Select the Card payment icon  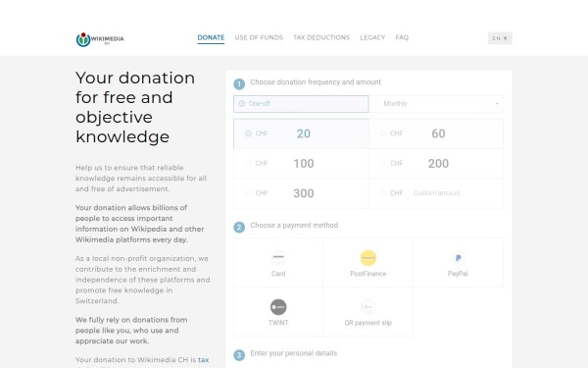tap(278, 257)
